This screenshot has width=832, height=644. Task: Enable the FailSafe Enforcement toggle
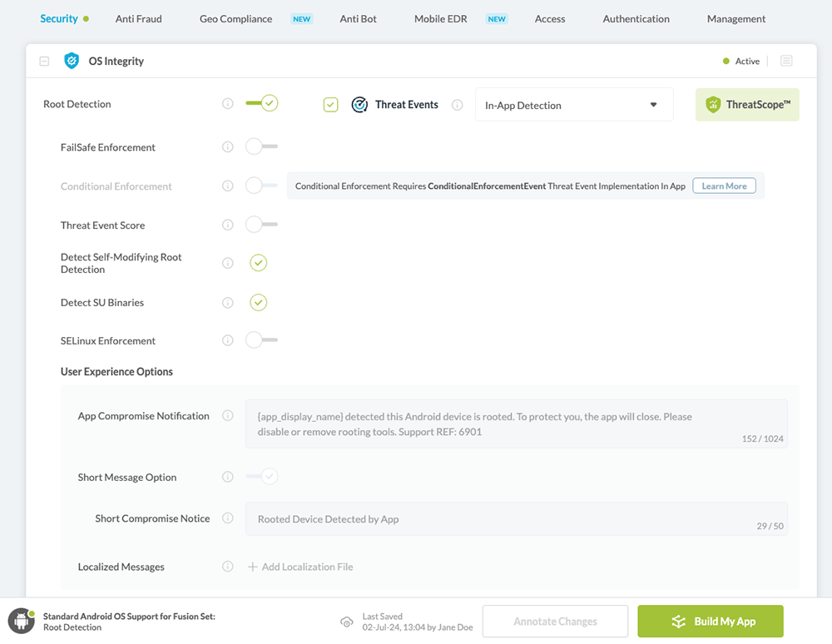tap(261, 147)
